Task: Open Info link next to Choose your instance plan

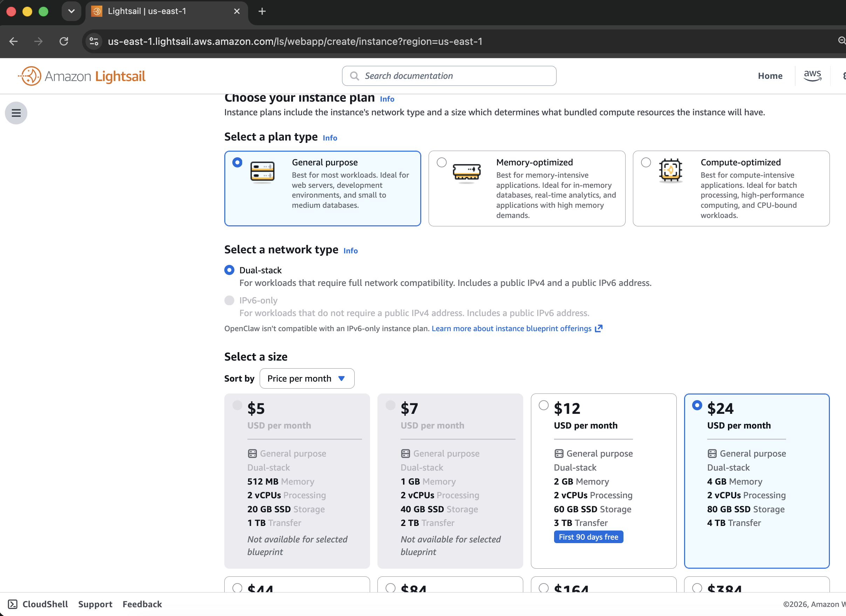Action: click(387, 99)
